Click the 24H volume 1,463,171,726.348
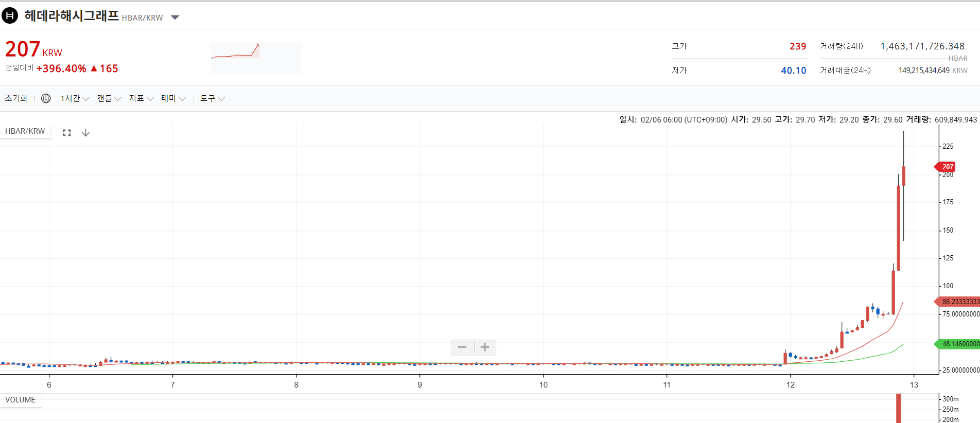 (x=922, y=46)
